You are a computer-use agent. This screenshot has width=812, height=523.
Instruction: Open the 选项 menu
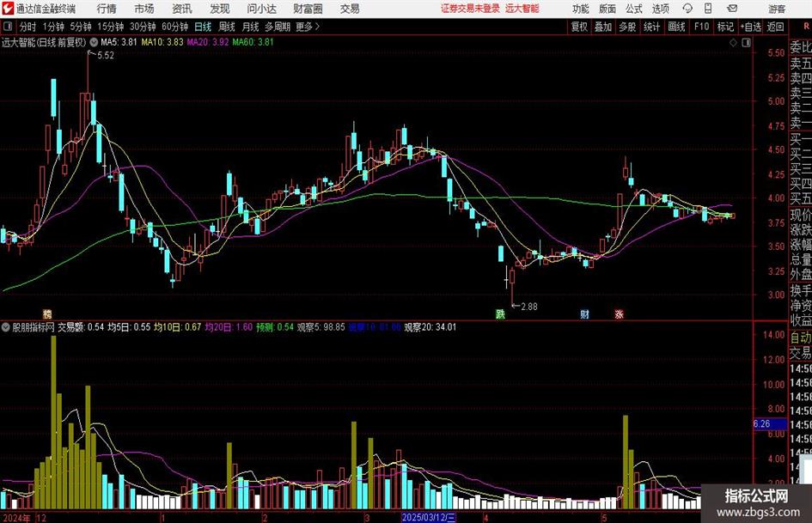coord(660,9)
